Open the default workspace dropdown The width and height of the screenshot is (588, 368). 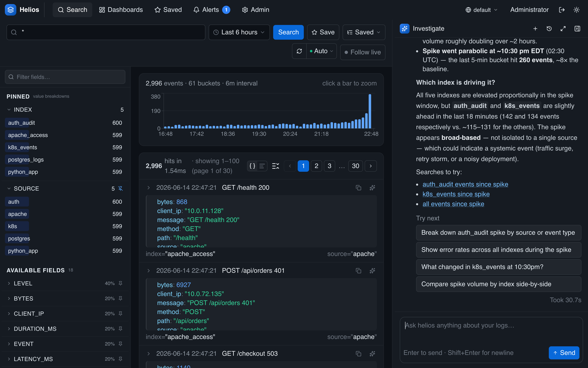[481, 10]
